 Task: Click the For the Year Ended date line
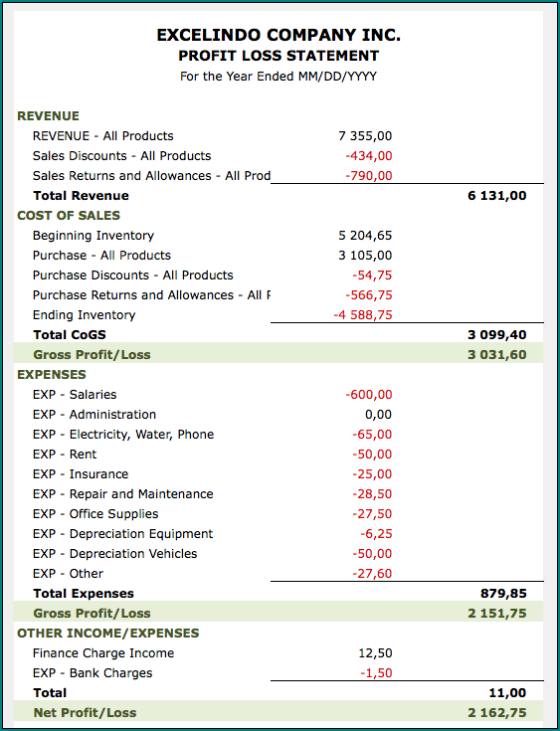(279, 77)
